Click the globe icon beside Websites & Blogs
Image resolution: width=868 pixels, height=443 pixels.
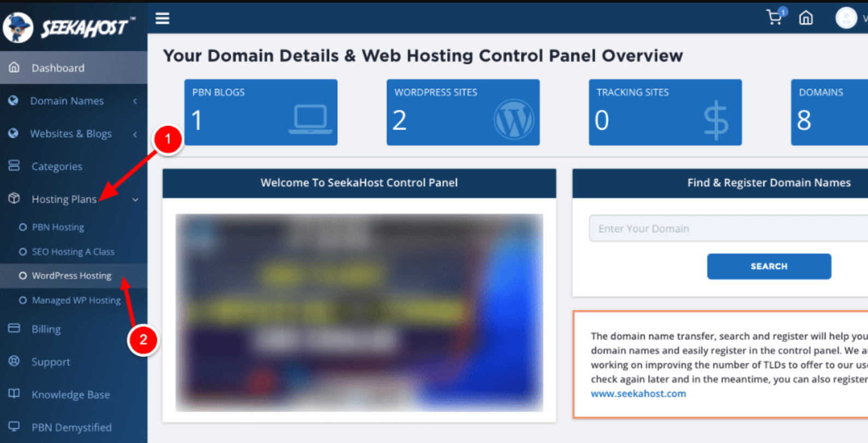(x=14, y=133)
